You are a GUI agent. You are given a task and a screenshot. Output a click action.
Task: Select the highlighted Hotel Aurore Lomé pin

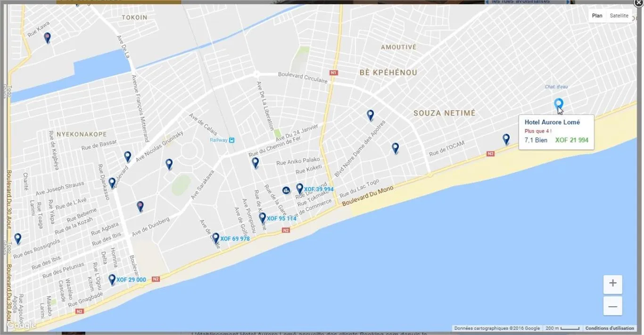point(559,104)
